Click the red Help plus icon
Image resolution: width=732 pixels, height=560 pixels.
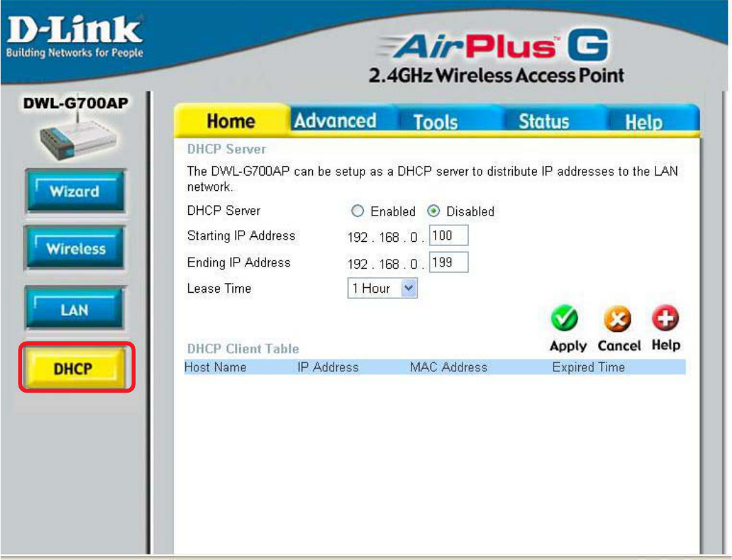click(x=666, y=318)
